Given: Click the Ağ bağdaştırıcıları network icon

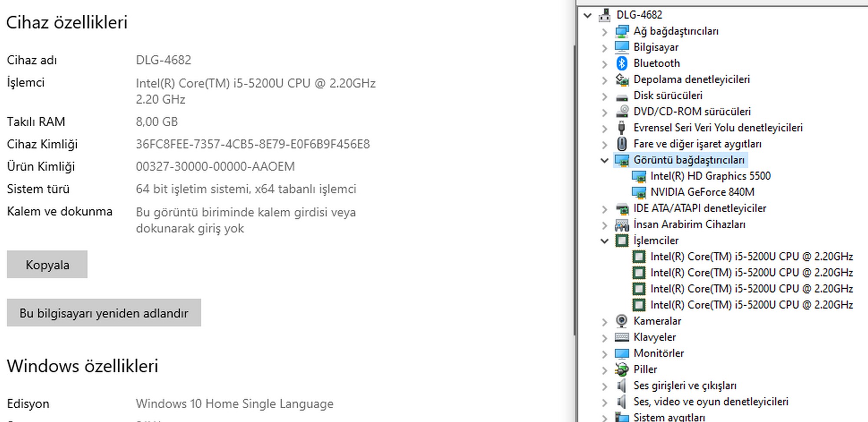Looking at the screenshot, I should (x=621, y=31).
